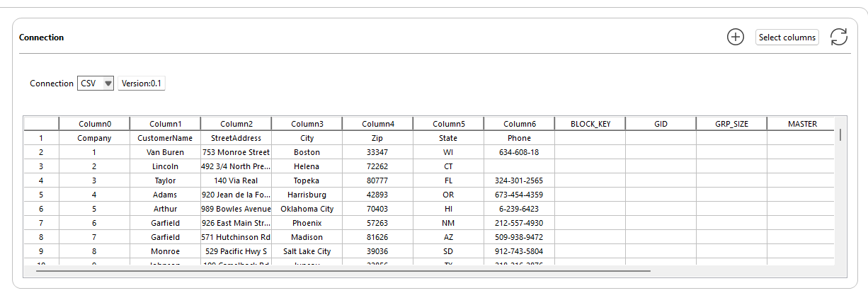868x293 pixels.
Task: Select the Zip cell 33347
Action: (377, 152)
